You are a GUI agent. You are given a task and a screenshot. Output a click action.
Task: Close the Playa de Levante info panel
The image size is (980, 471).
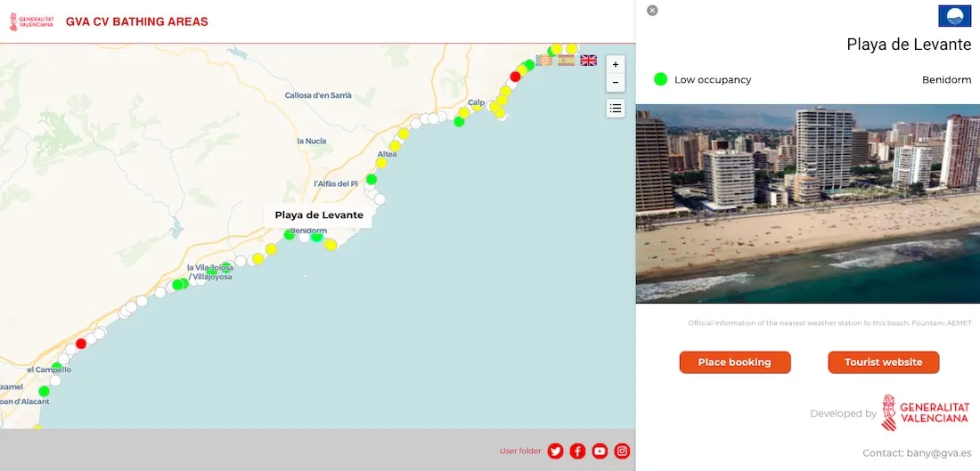click(x=652, y=11)
